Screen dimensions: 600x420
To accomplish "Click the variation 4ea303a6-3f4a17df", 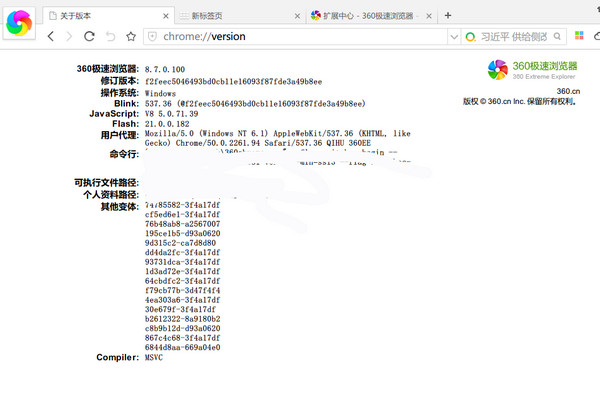I will point(183,300).
